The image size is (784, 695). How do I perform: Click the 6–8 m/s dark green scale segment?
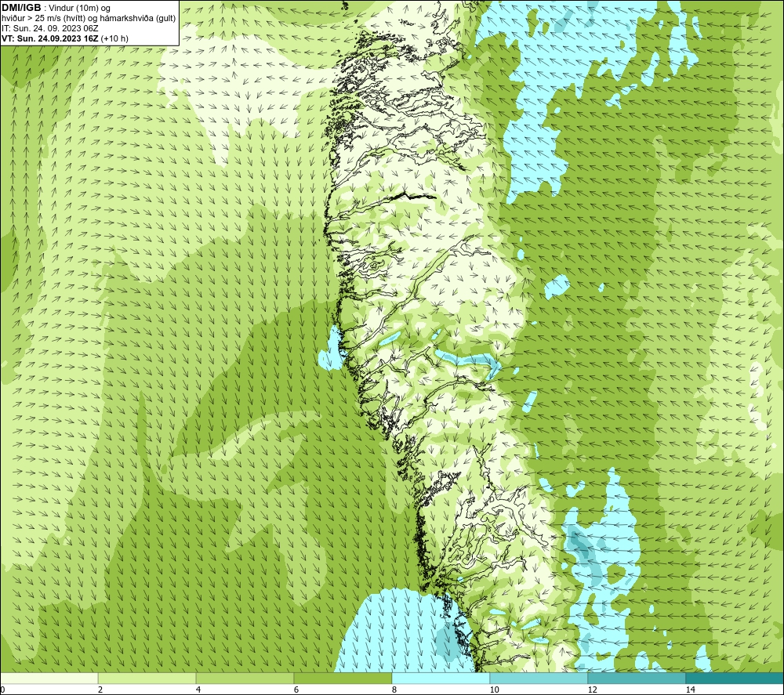343,678
